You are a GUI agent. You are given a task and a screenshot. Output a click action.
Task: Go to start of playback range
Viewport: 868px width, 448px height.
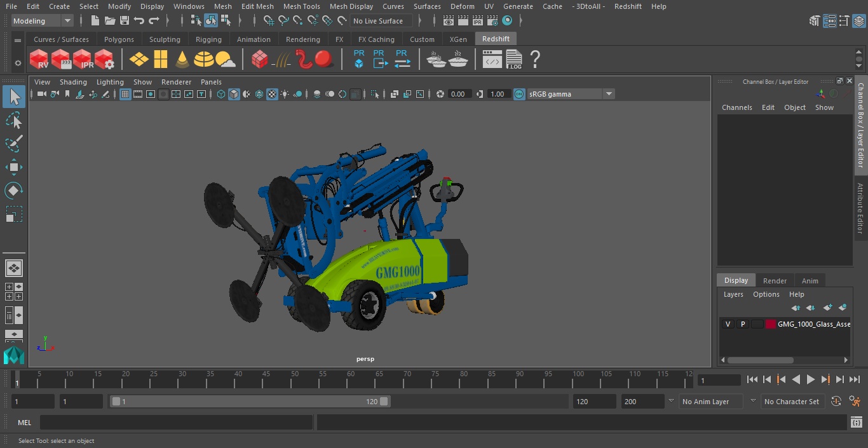(x=752, y=379)
